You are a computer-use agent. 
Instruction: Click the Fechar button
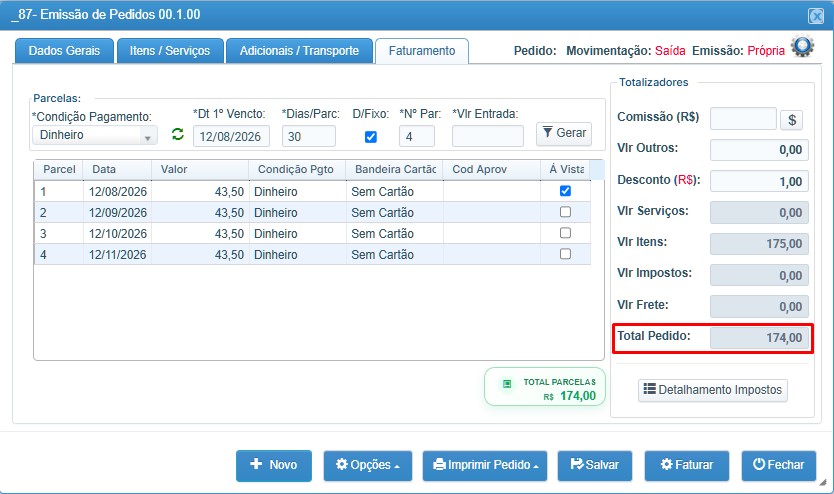coord(779,465)
